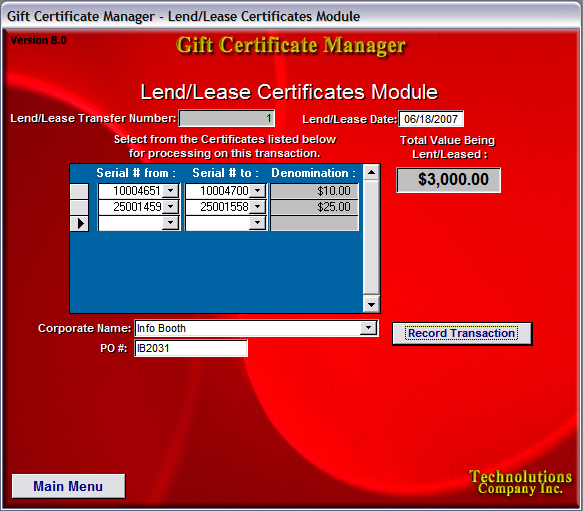
Task: Click the Record Transaction button
Action: (462, 334)
